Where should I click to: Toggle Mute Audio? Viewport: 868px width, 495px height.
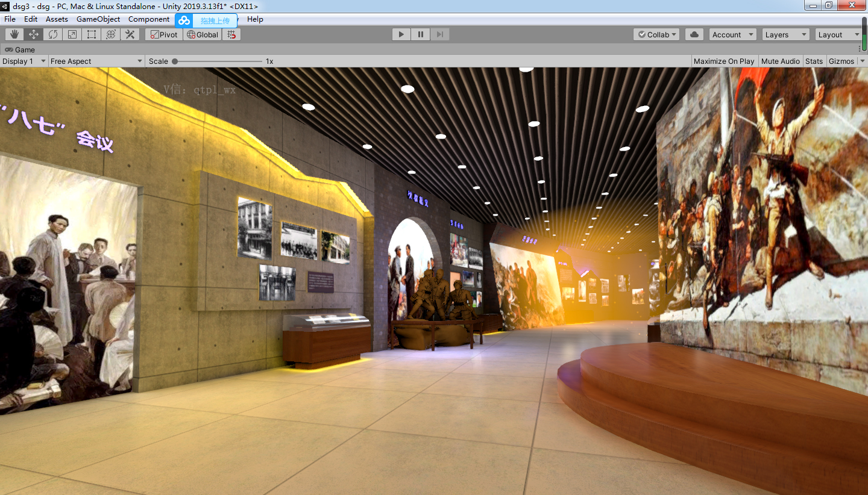point(780,61)
